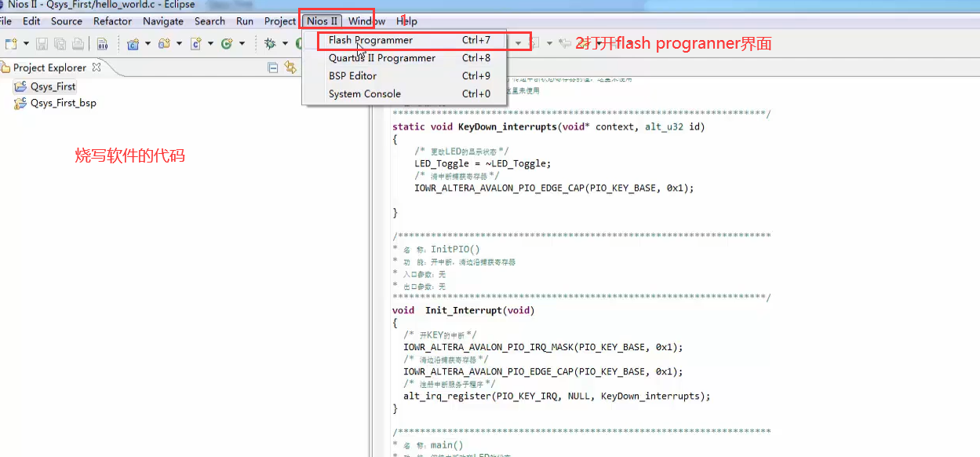
Task: Open the New wizard dropdown arrow
Action: point(26,43)
